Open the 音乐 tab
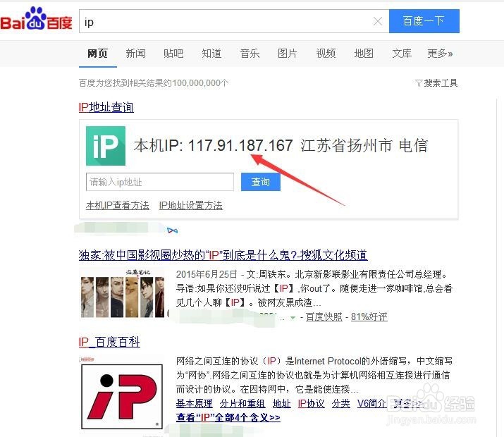 pos(250,54)
